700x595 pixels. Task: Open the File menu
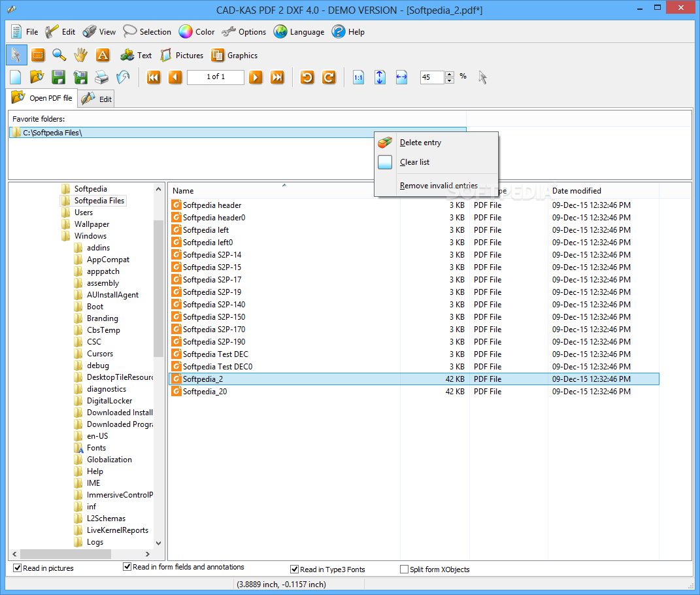(x=25, y=32)
